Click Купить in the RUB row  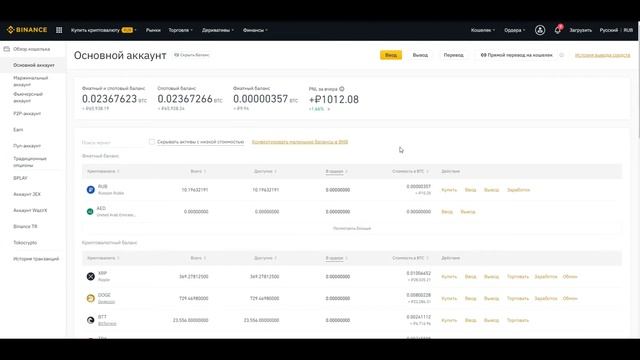click(449, 190)
